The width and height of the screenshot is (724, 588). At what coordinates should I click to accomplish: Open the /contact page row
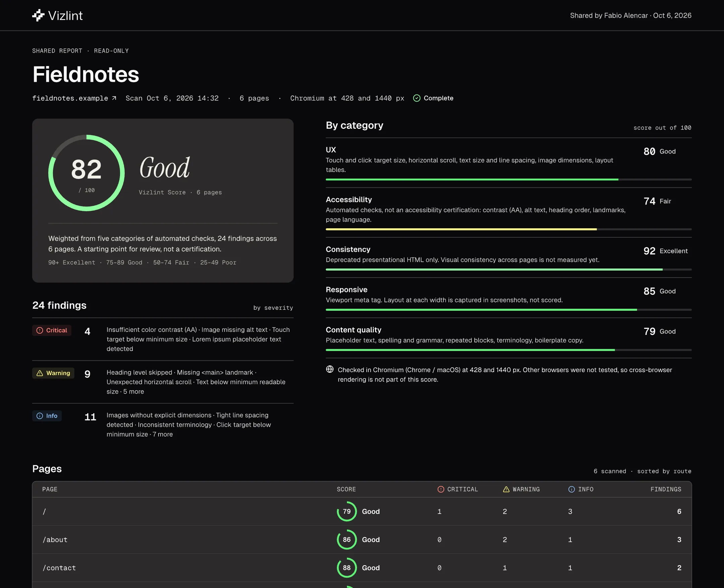coord(362,568)
